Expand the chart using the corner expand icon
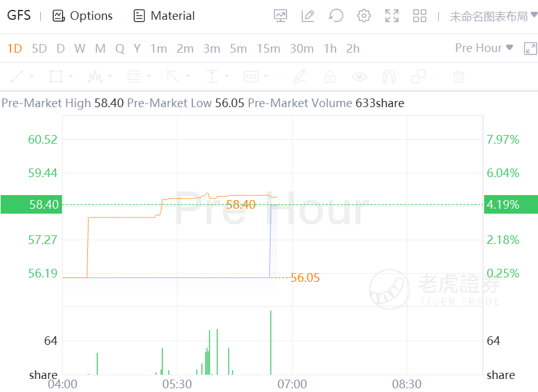 530,48
